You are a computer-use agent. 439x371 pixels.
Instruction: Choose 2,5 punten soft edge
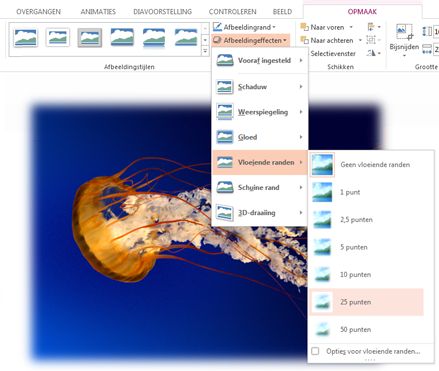point(367,220)
